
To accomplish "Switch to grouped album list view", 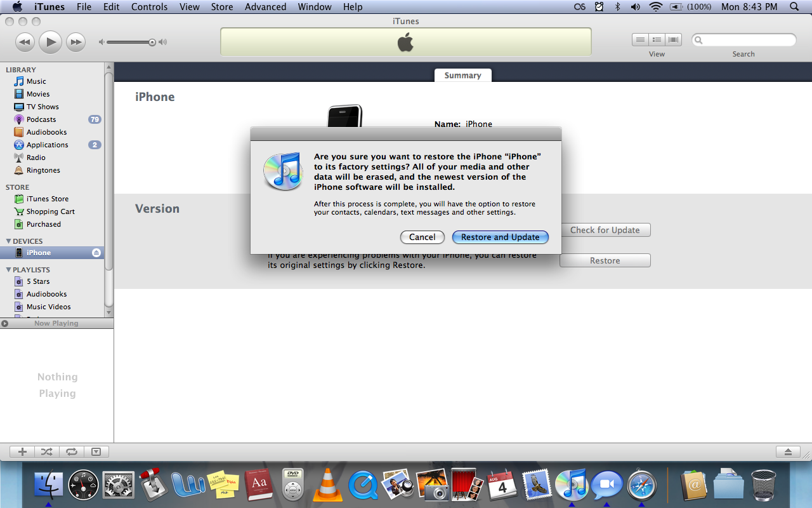I will click(x=657, y=39).
